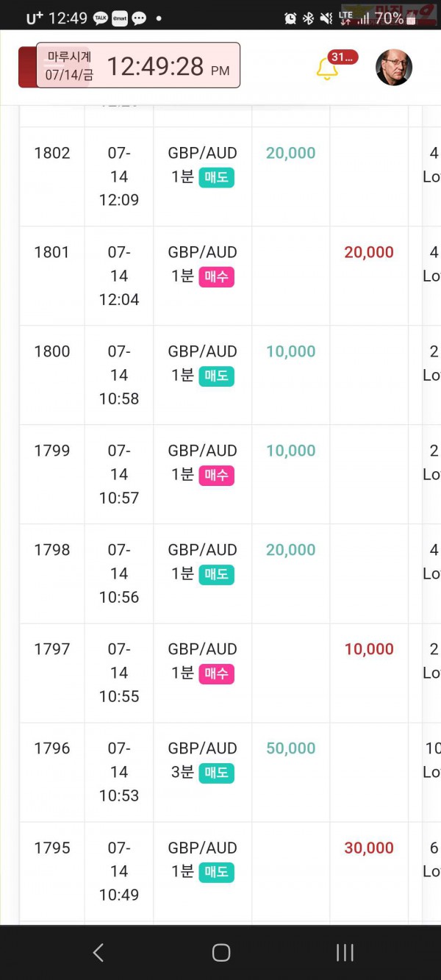Select the 20,000 amount in row 1801
This screenshot has height=980, width=441.
pyautogui.click(x=369, y=252)
